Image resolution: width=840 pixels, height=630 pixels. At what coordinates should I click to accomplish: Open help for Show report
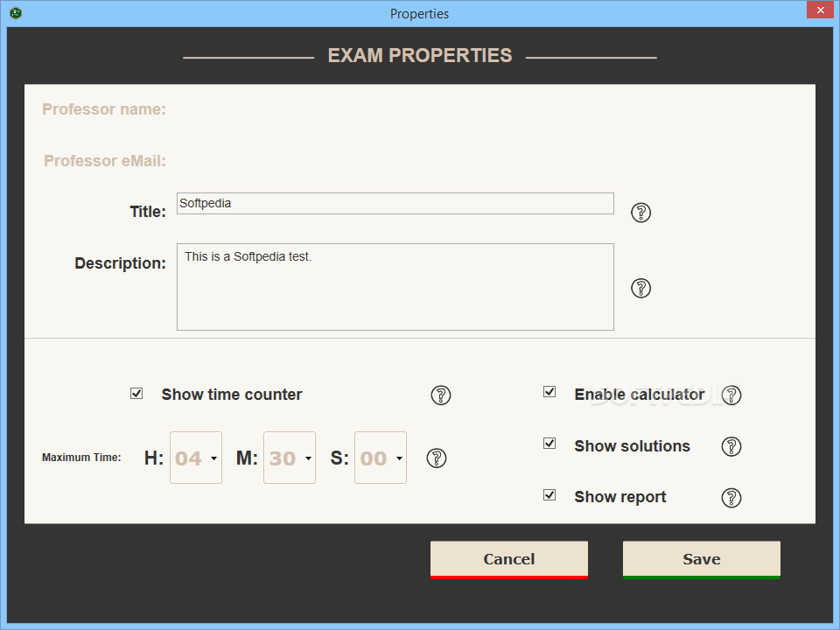[x=731, y=498]
